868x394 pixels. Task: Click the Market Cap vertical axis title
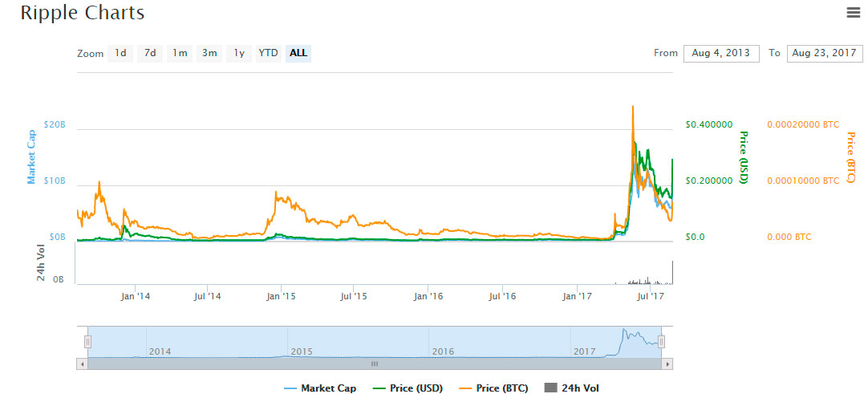[31, 157]
